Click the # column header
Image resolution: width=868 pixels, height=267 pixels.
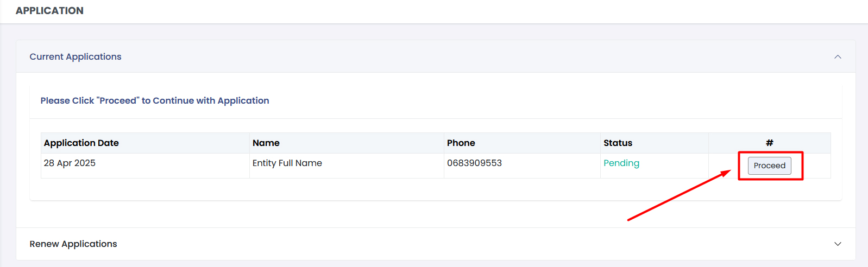click(769, 143)
